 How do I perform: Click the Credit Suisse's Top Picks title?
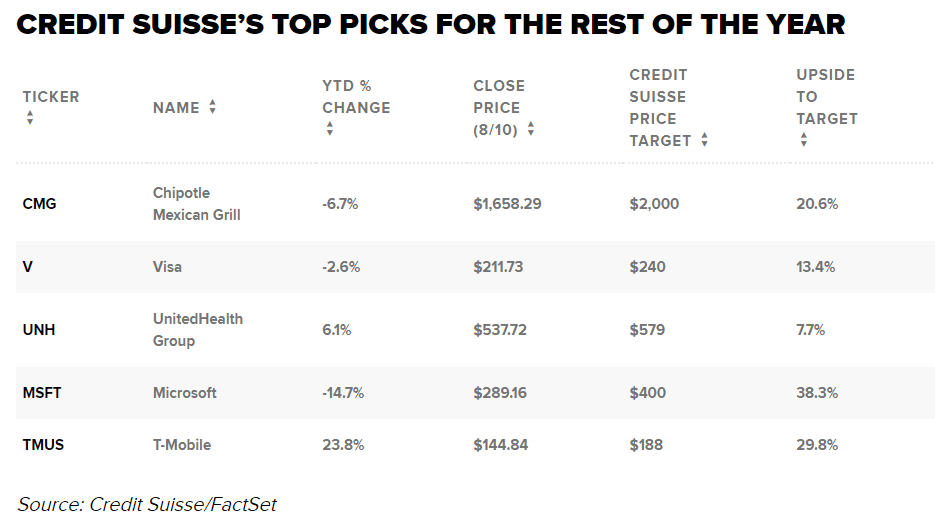pyautogui.click(x=431, y=24)
